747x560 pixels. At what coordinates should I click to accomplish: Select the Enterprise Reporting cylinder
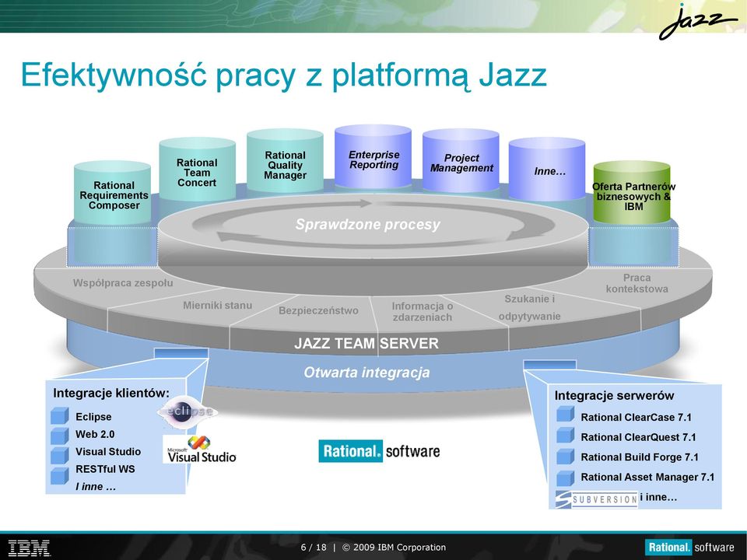pos(373,157)
